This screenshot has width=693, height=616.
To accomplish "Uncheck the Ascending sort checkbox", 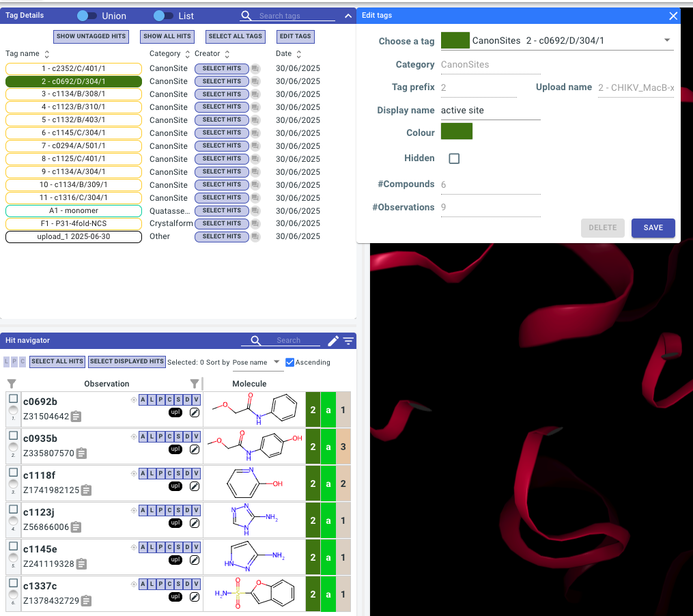I will click(x=290, y=362).
